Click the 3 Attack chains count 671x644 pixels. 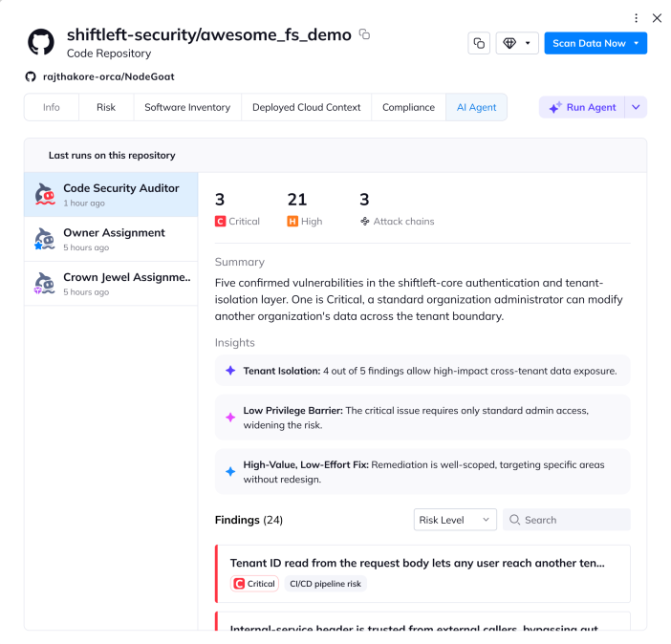[364, 200]
